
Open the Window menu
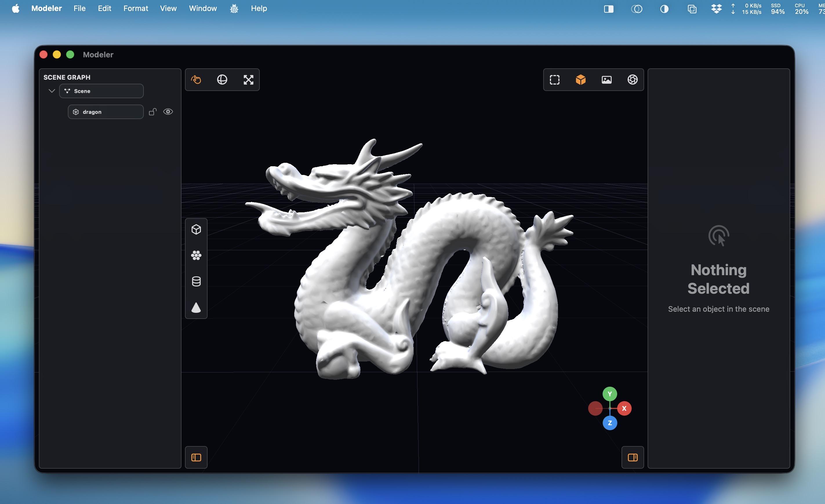click(x=203, y=8)
